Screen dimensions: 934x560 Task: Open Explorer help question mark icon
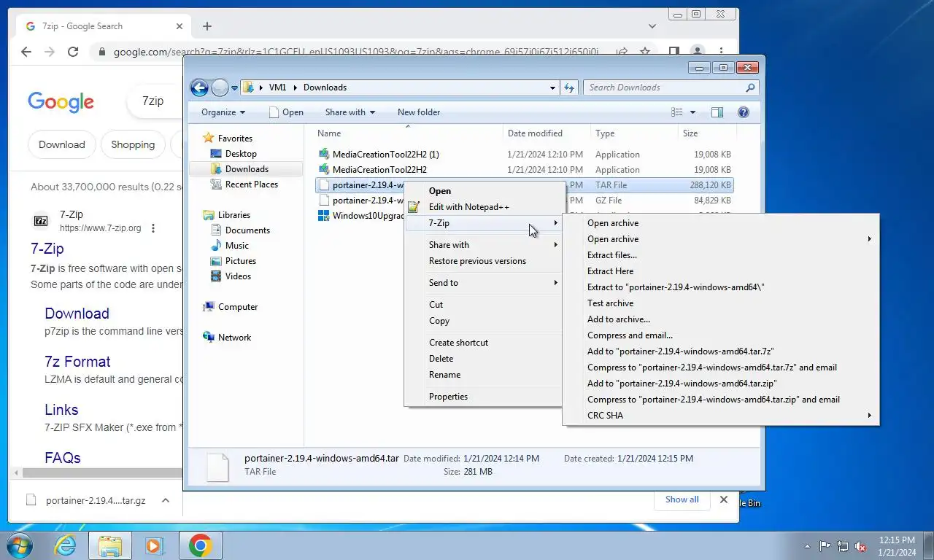tap(744, 112)
